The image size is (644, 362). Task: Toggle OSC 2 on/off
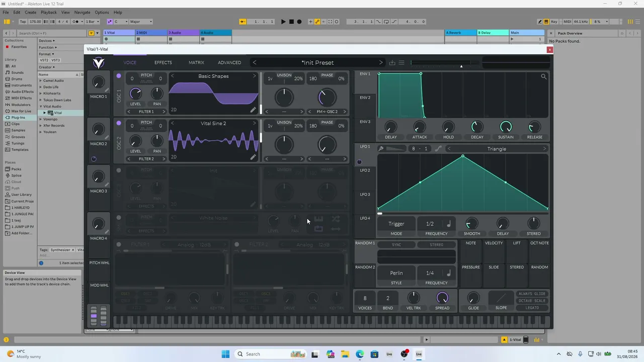point(119,123)
